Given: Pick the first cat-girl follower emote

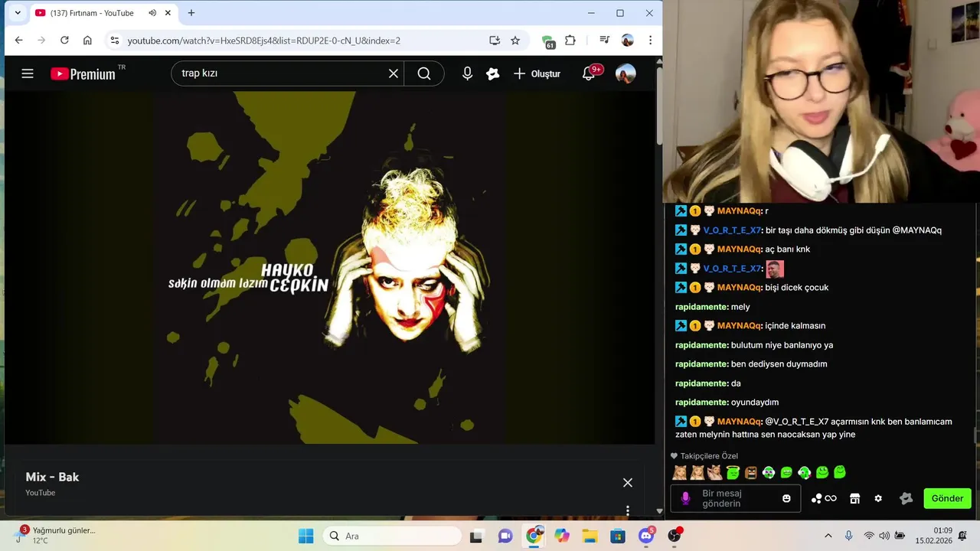Looking at the screenshot, I should click(679, 472).
